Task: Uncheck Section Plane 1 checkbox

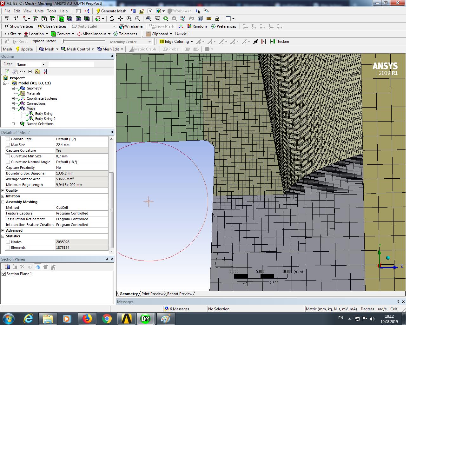Action: coord(4,274)
